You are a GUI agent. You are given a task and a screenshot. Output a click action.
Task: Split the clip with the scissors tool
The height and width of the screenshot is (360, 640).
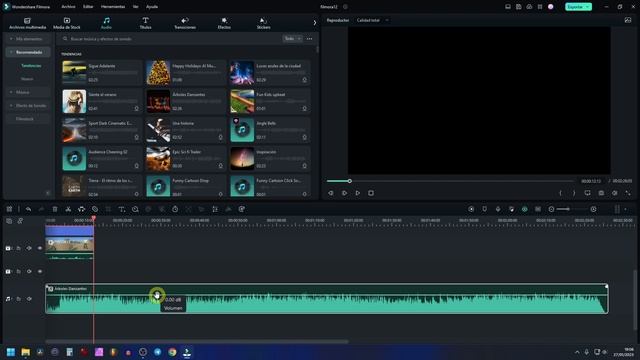[68, 209]
